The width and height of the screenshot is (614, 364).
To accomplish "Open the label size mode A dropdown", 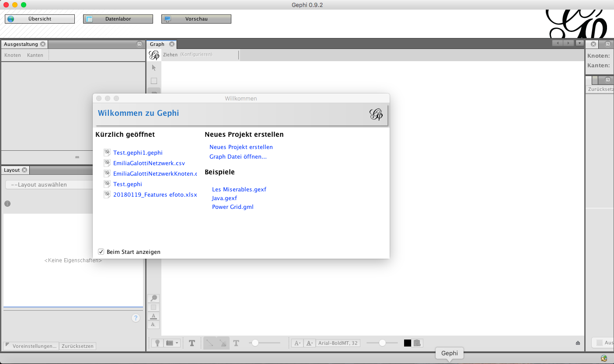I will click(x=297, y=343).
